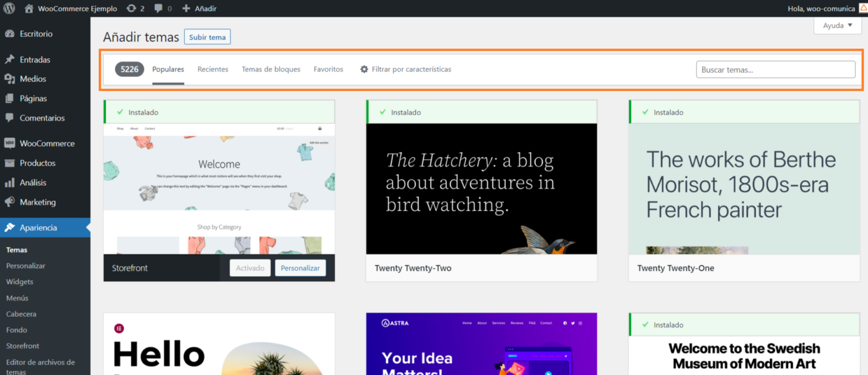Select the Favoritos tab
The height and width of the screenshot is (375, 868).
tap(328, 69)
